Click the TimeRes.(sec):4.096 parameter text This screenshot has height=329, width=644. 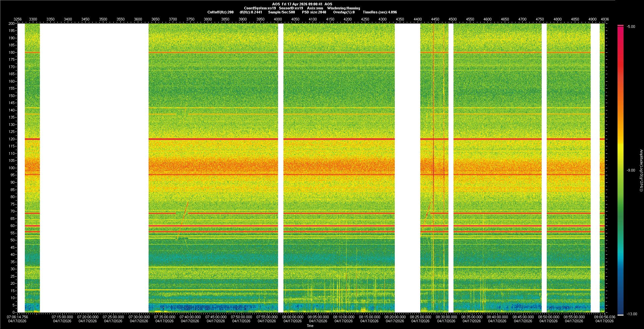click(380, 12)
